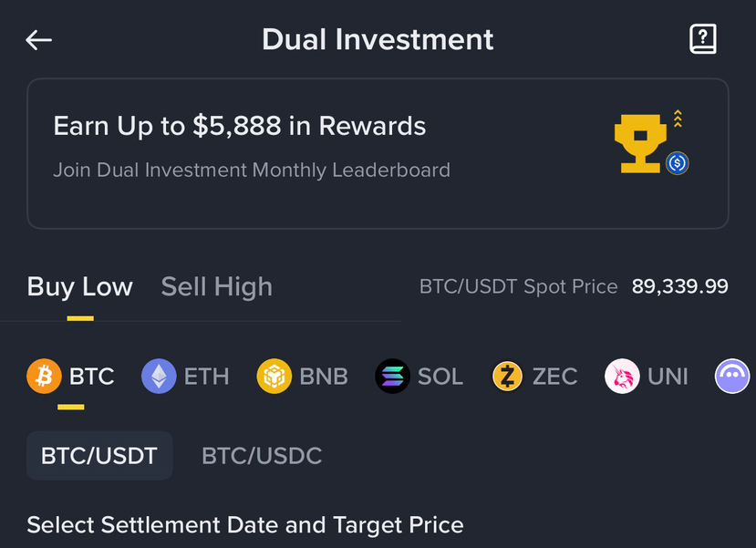
Task: Open the Earn Up to $5,888 rewards banner
Action: (240, 126)
